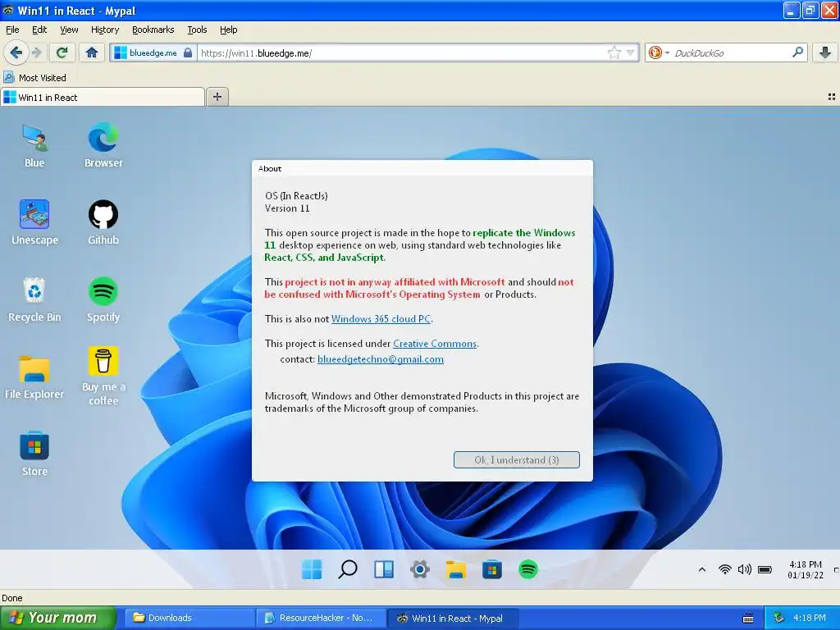Follow the Windows 365 cloud PC link
The width and height of the screenshot is (840, 630).
[x=381, y=319]
